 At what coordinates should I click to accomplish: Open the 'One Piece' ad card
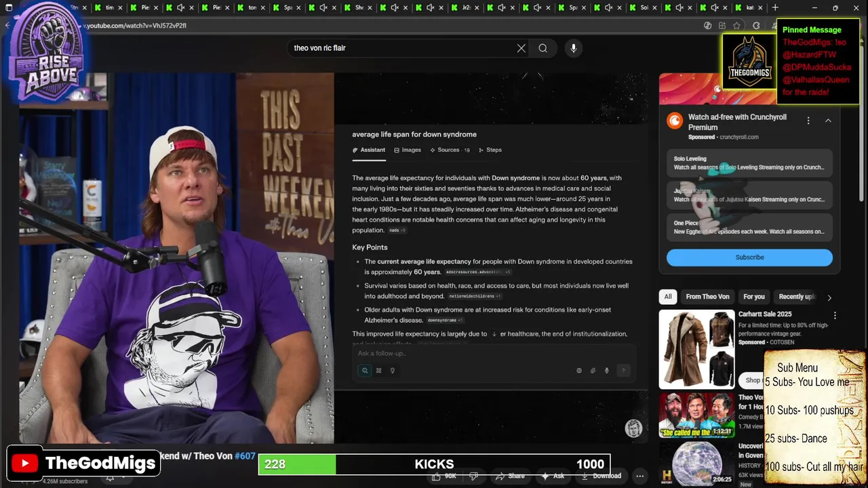coord(749,228)
